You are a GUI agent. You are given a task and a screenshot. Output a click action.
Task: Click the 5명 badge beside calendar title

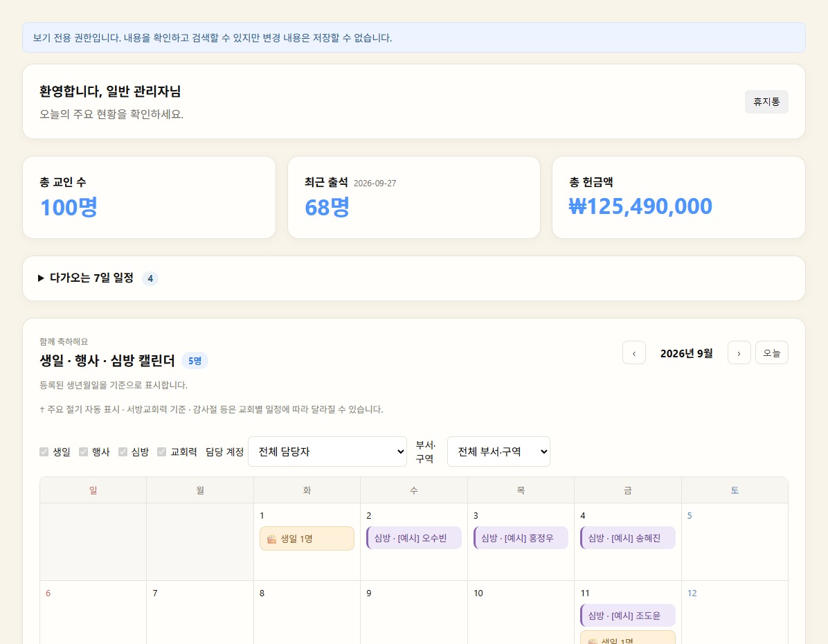(195, 361)
